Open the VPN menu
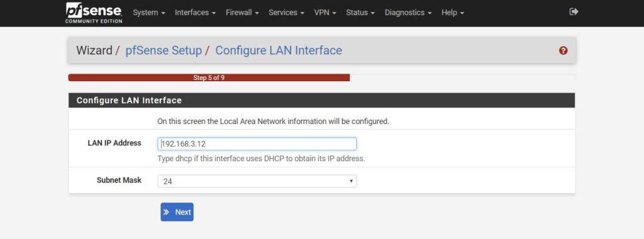 pyautogui.click(x=325, y=13)
